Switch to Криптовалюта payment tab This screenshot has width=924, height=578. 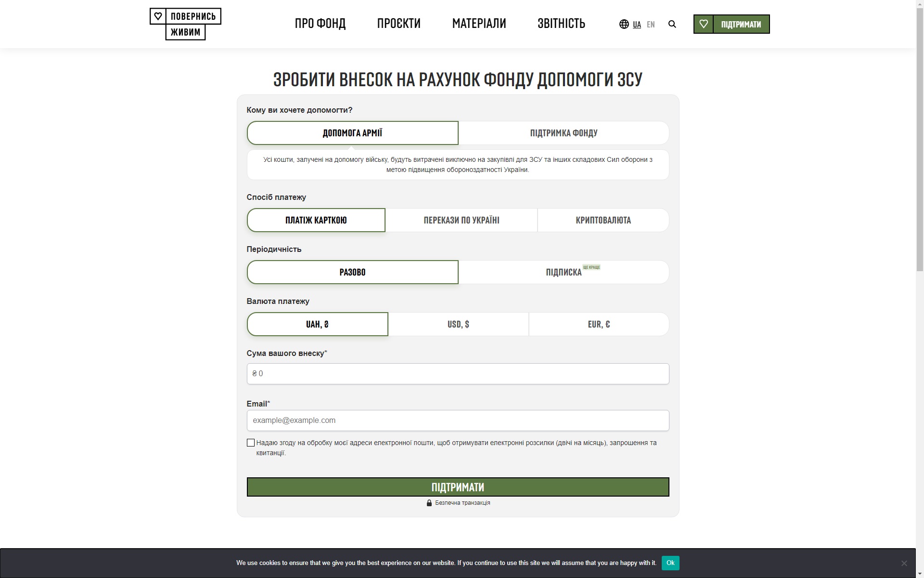(603, 220)
